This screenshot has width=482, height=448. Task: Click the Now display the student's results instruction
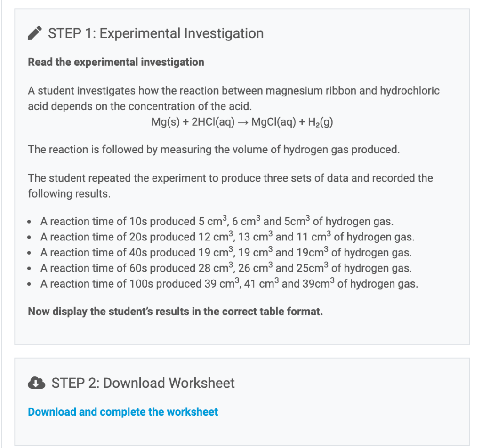[175, 312]
